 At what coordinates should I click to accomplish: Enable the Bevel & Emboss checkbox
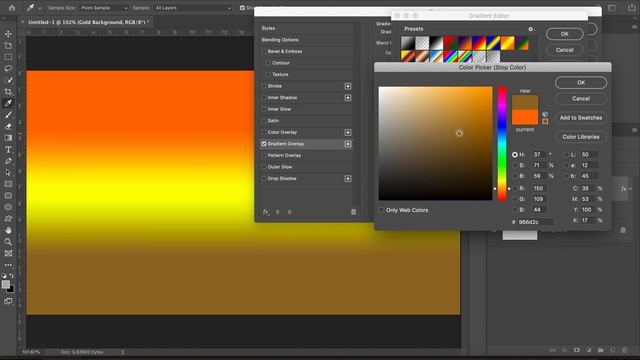point(264,51)
